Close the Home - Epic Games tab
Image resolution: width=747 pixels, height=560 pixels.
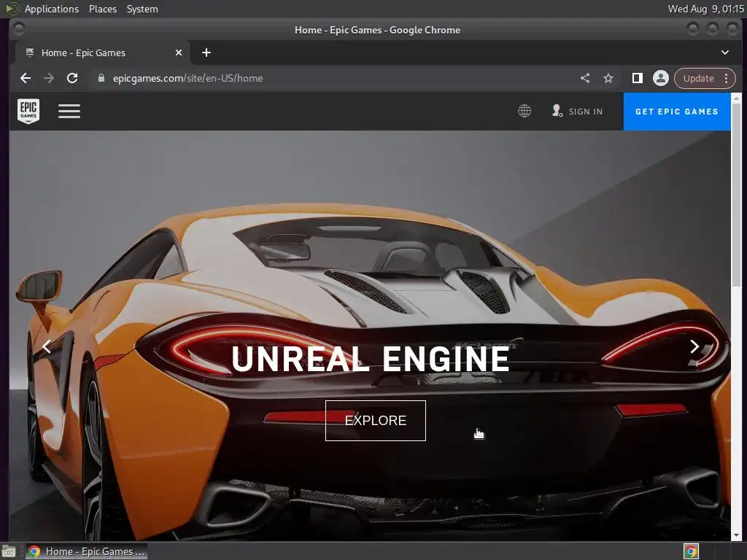point(179,52)
